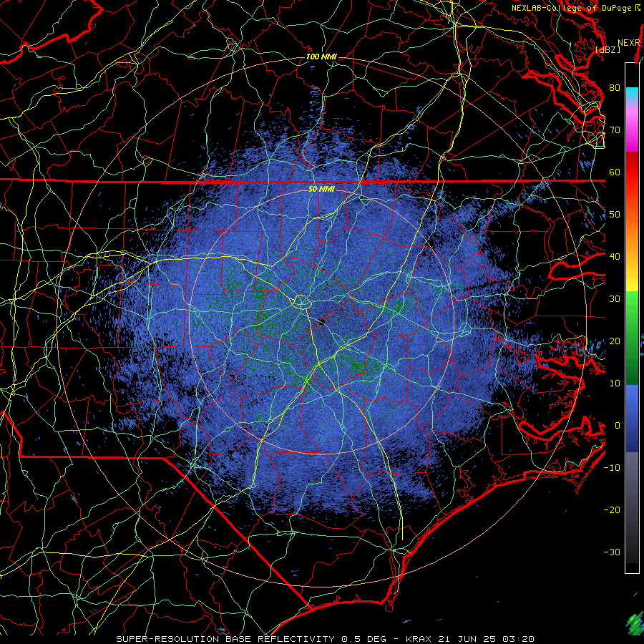Viewport: 644px width, 644px height.
Task: Click the -30 value on dBZ scale
Action: tap(612, 552)
